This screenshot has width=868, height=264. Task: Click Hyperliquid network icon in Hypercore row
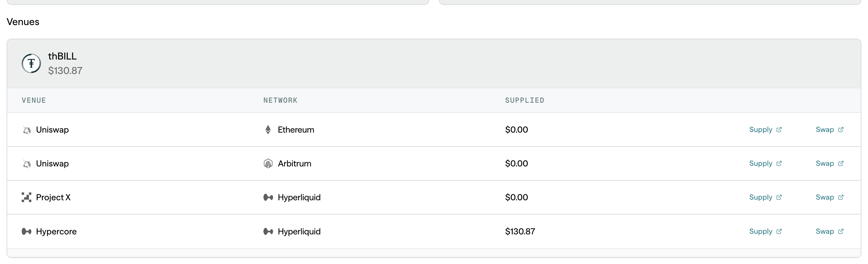point(268,232)
